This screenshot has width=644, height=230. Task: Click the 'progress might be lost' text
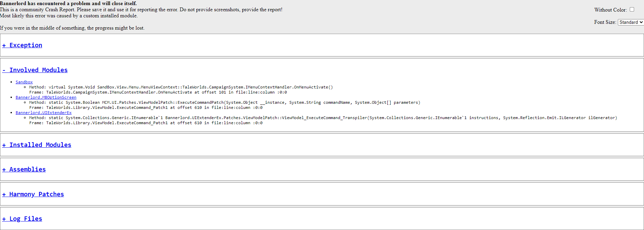pos(72,28)
